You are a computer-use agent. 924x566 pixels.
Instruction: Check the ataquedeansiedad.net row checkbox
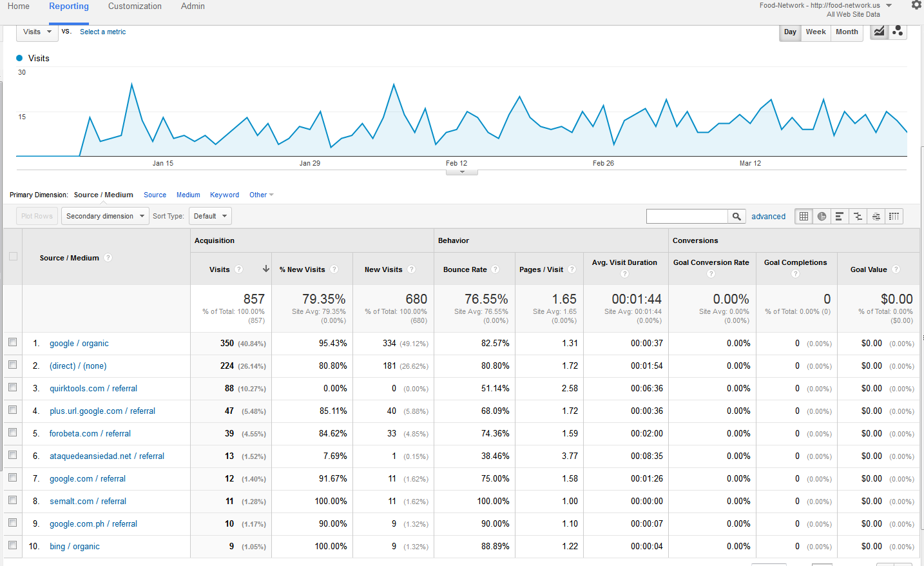13,455
